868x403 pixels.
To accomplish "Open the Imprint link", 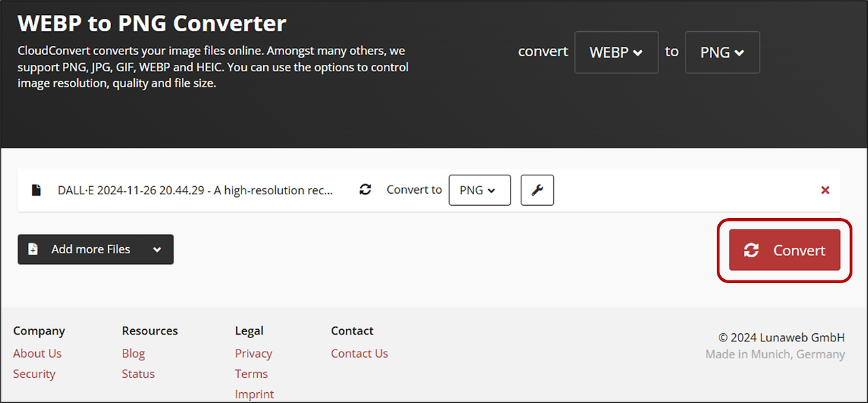I will coord(254,394).
